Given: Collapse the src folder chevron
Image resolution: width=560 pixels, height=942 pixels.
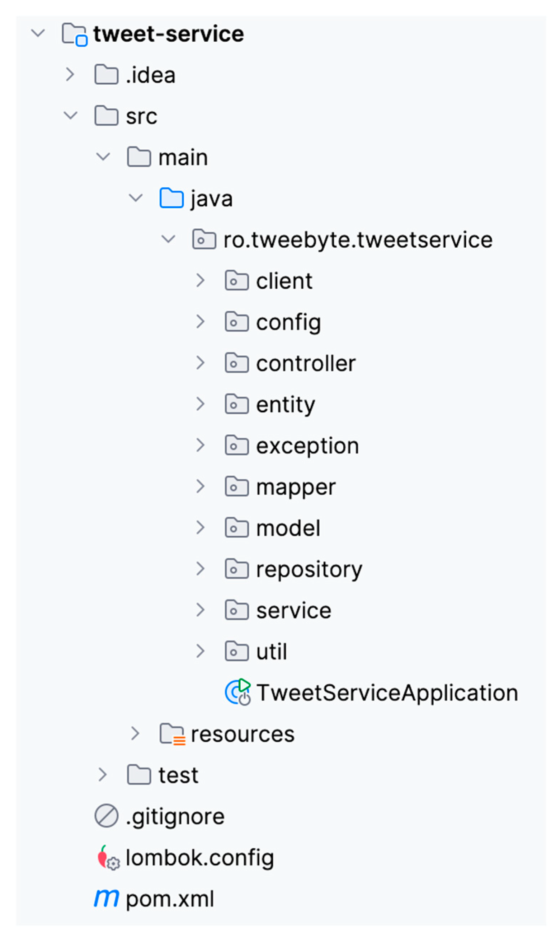Looking at the screenshot, I should 71,116.
